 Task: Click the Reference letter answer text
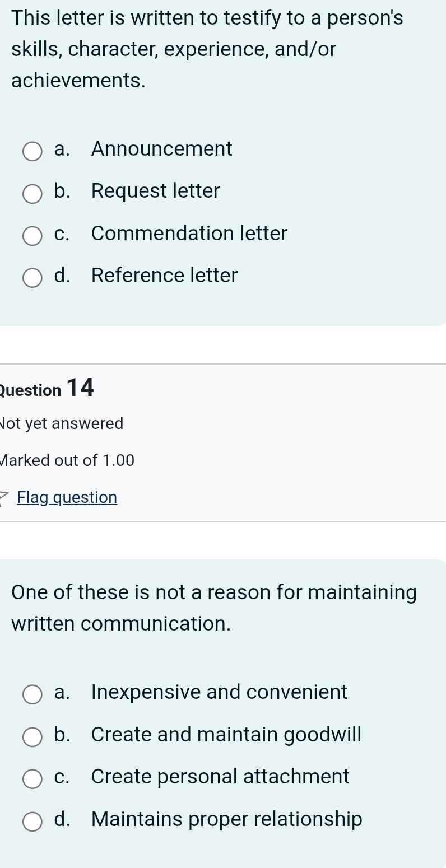164,276
